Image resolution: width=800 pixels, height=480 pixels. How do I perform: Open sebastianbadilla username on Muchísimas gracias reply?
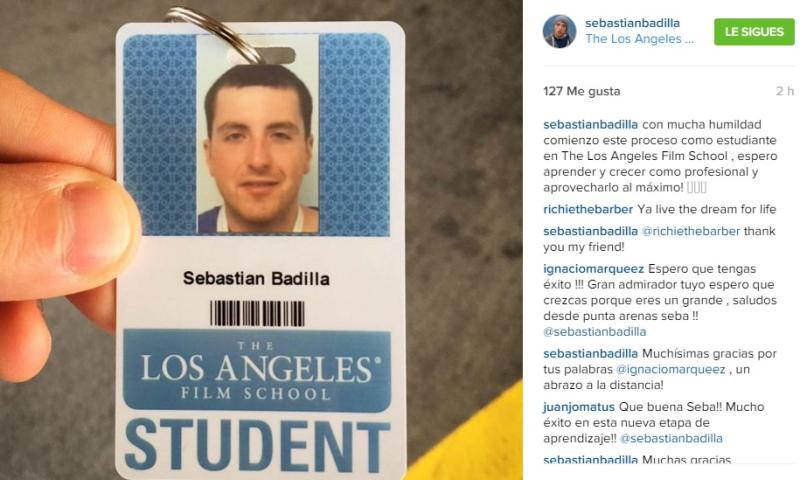coord(590,353)
